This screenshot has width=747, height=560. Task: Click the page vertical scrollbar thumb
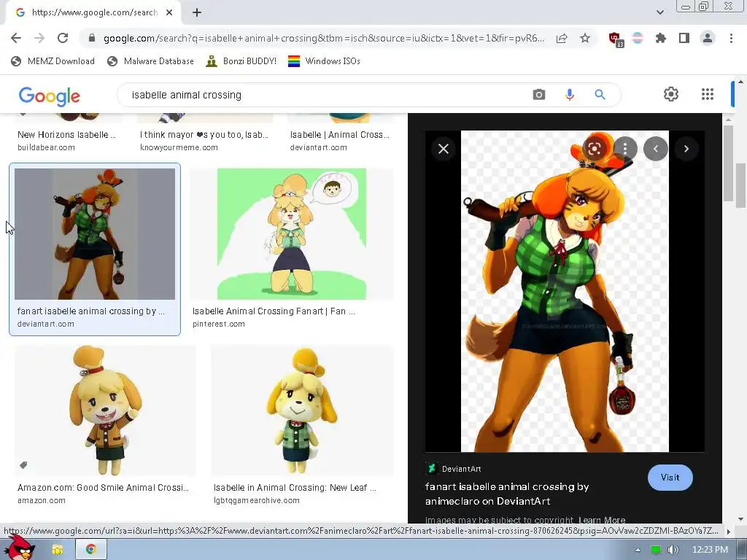[x=740, y=186]
